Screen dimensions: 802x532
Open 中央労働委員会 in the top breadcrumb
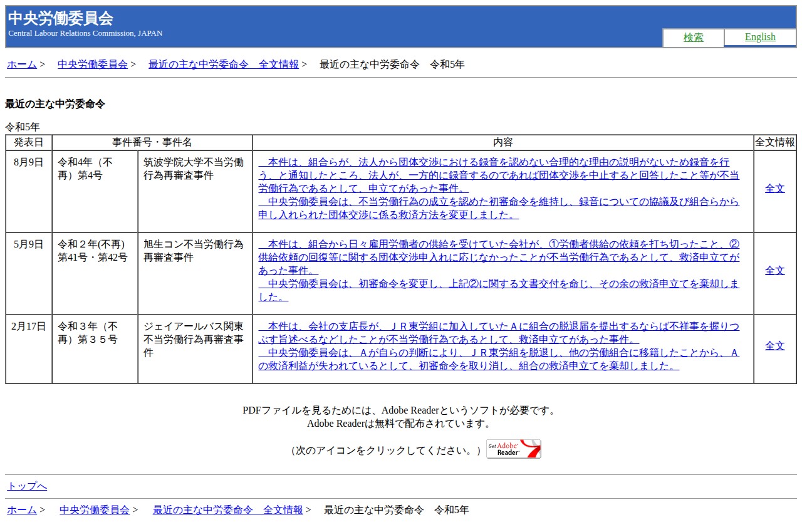pyautogui.click(x=93, y=64)
